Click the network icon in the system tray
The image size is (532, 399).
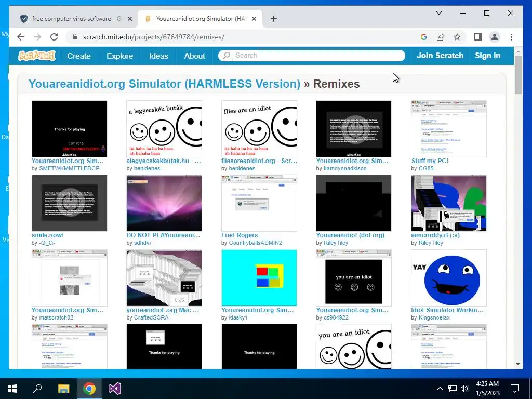click(453, 389)
